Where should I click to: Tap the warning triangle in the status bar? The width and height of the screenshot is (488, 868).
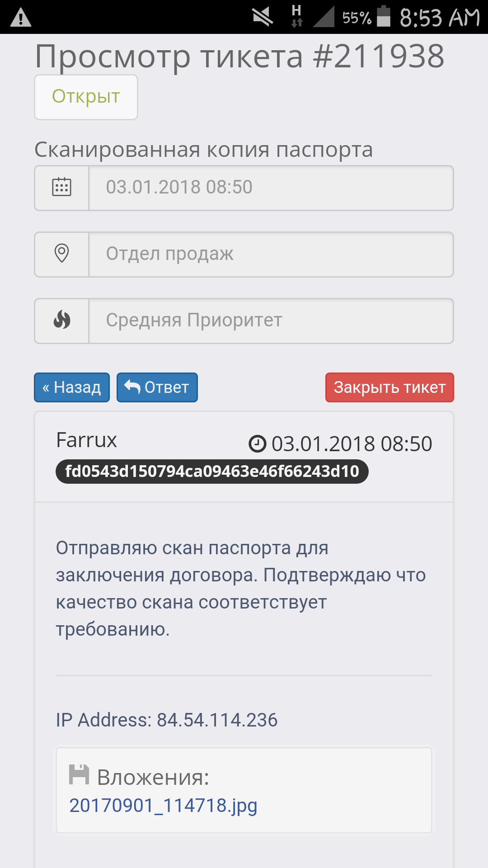coord(21,18)
